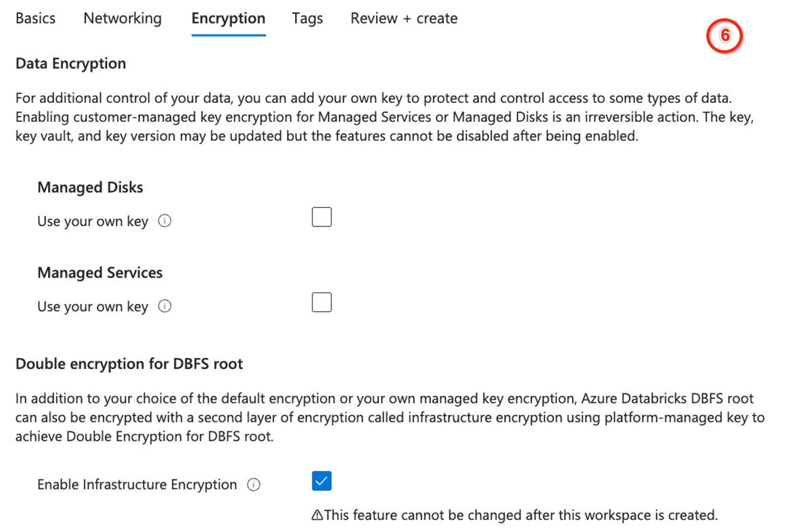Open the Review + create tab
Screen dimensions: 812x528
pos(403,19)
